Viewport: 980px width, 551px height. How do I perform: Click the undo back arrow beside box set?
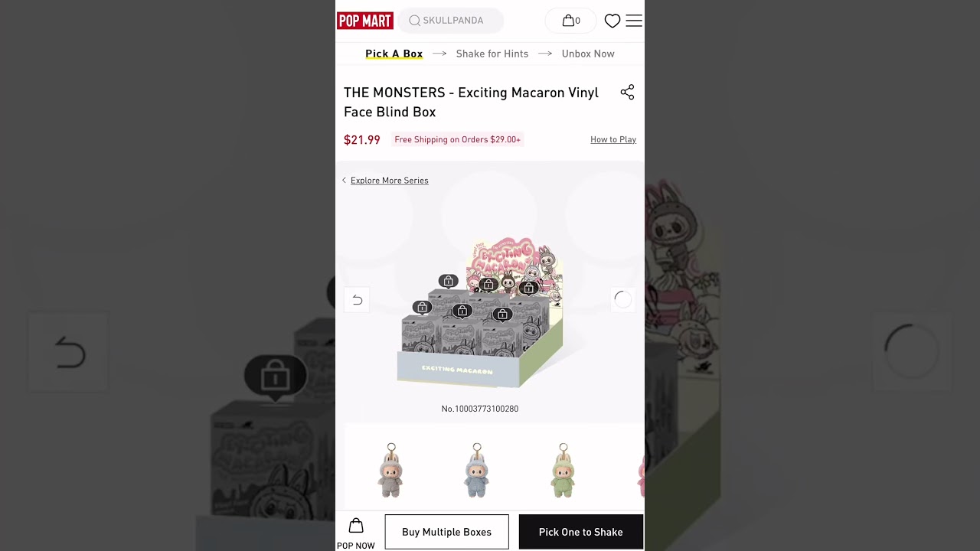pos(357,300)
